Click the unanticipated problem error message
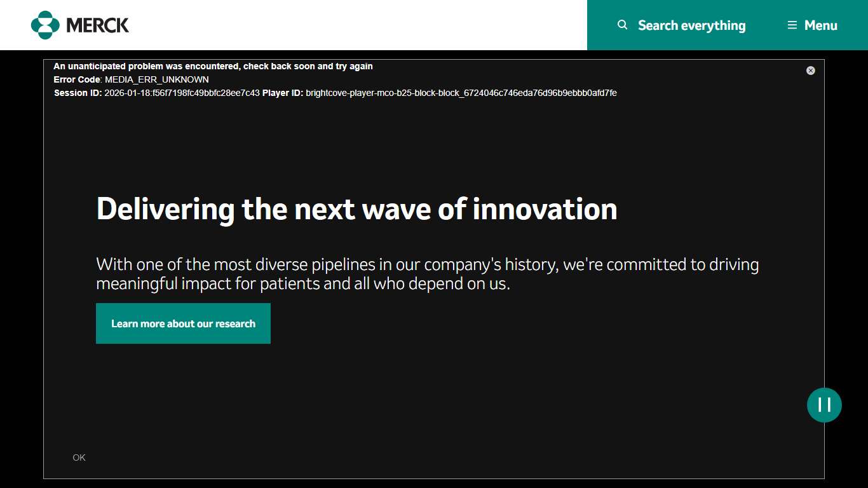This screenshot has width=868, height=488. tap(213, 66)
